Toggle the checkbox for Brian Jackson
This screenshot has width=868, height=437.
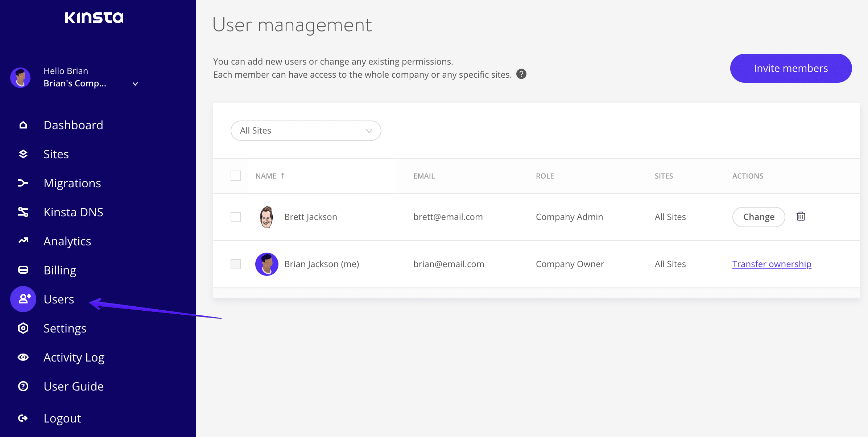[236, 264]
